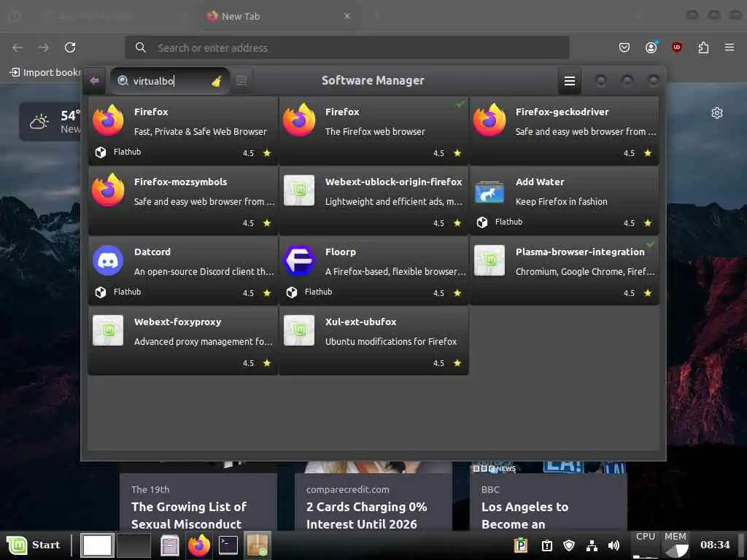
Task: Open Terminal from taskbar
Action: pyautogui.click(x=228, y=545)
